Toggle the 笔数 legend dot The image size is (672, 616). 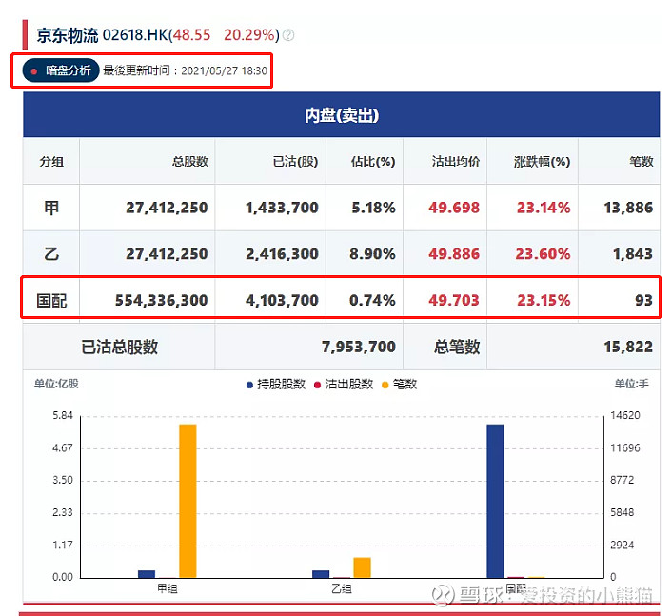click(385, 385)
